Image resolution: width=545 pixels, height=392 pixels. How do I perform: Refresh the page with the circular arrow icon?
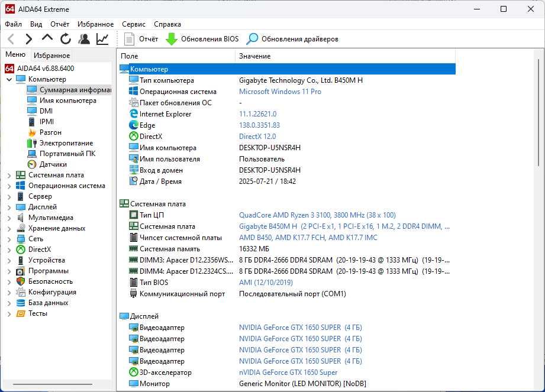66,39
